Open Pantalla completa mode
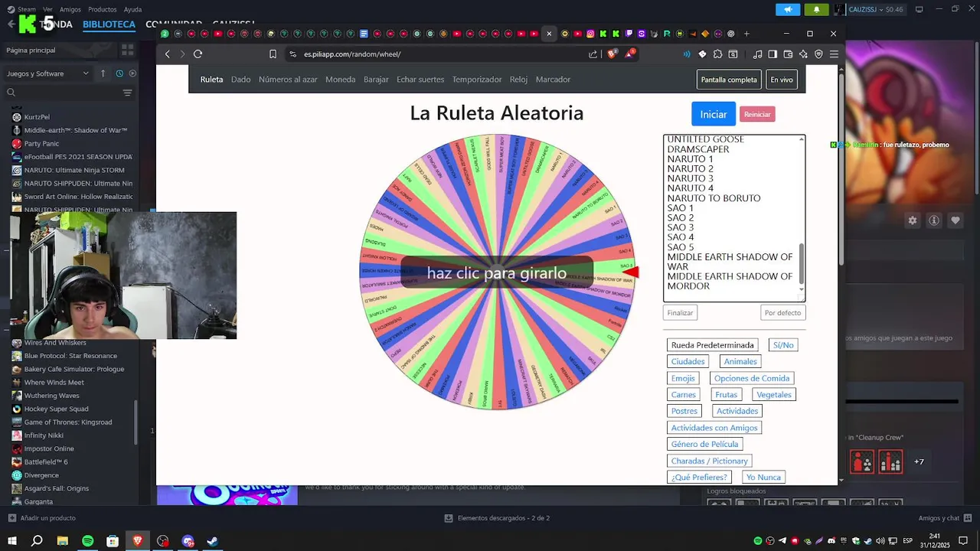Viewport: 980px width, 551px height. (x=729, y=80)
